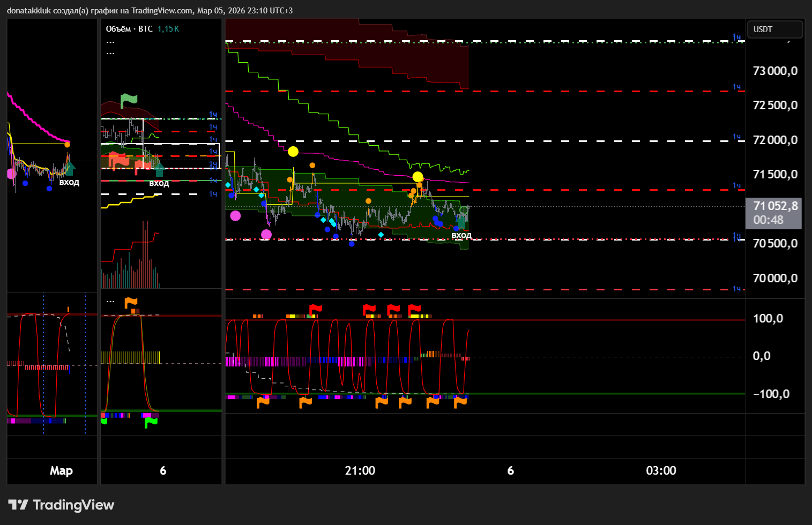Click the teal entry arrow above "вход" in the main chart
812x525 pixels.
[461, 221]
